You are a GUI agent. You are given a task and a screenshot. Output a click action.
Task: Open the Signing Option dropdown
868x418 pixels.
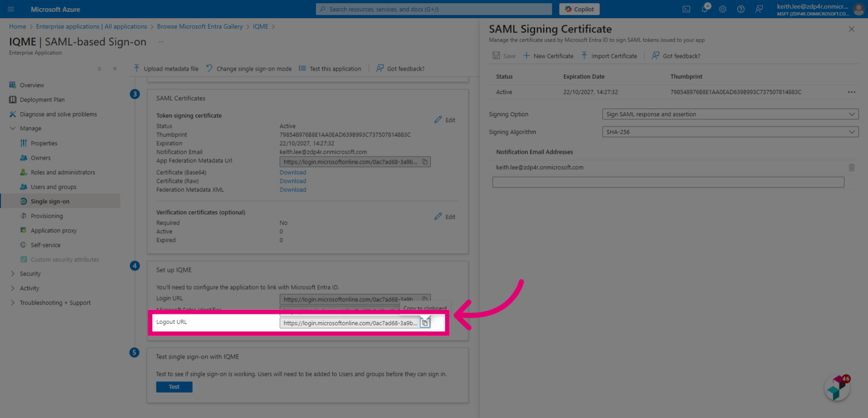[730, 114]
